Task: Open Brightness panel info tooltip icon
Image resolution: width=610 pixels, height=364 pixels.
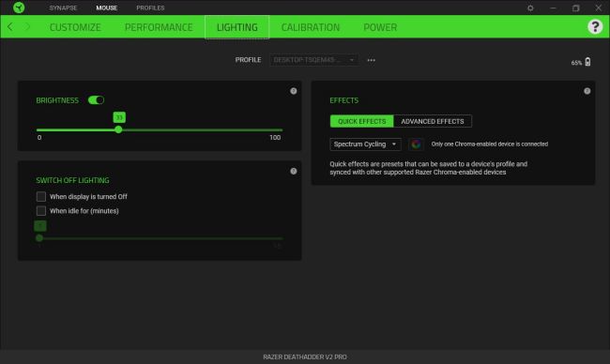Action: pos(294,91)
